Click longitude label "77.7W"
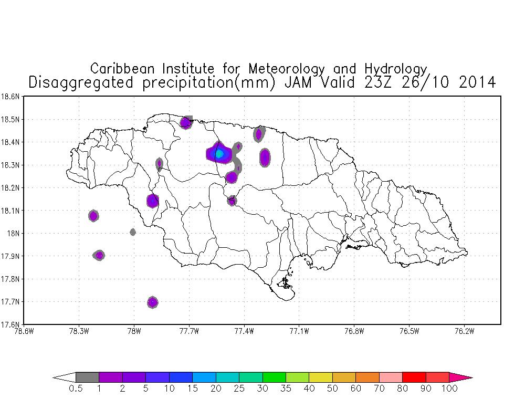Viewport: 525px width, 420px height. 189,332
